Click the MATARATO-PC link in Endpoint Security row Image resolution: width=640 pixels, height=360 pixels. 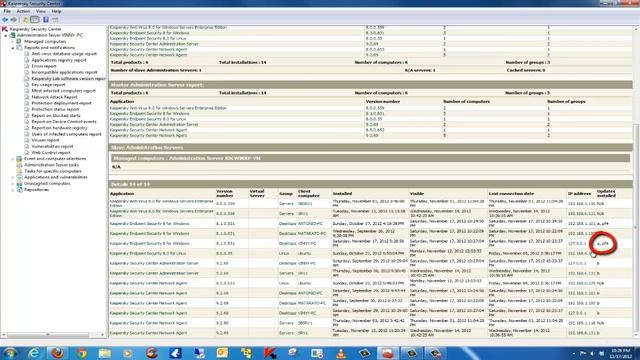click(312, 233)
